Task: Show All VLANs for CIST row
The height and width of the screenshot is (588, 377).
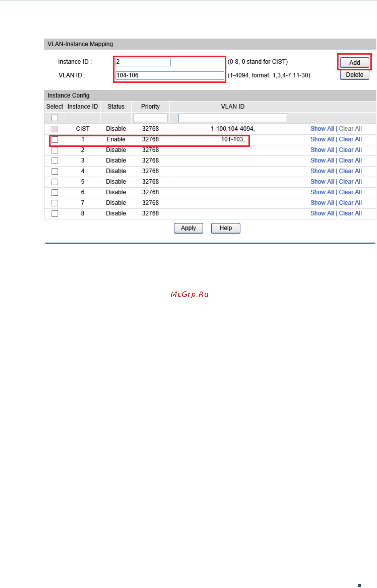Action: tap(322, 129)
